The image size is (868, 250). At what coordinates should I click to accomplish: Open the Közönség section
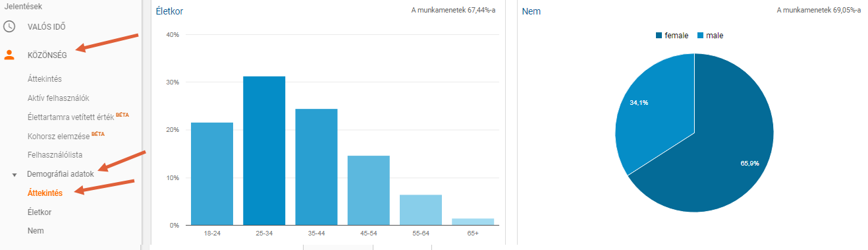coord(47,55)
